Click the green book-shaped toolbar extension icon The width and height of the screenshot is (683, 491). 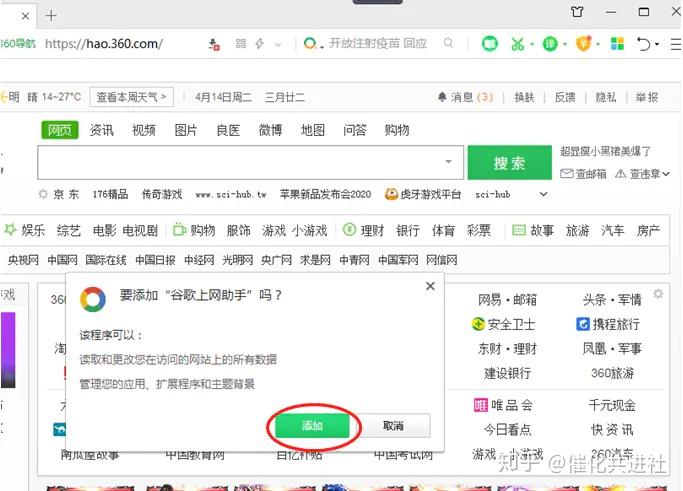tap(490, 44)
